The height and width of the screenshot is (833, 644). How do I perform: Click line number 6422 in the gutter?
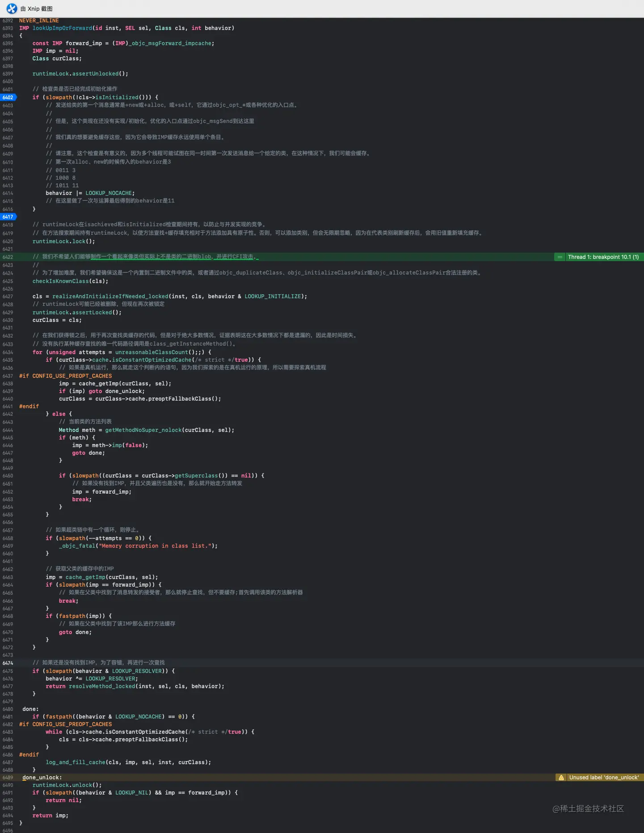[x=8, y=257]
